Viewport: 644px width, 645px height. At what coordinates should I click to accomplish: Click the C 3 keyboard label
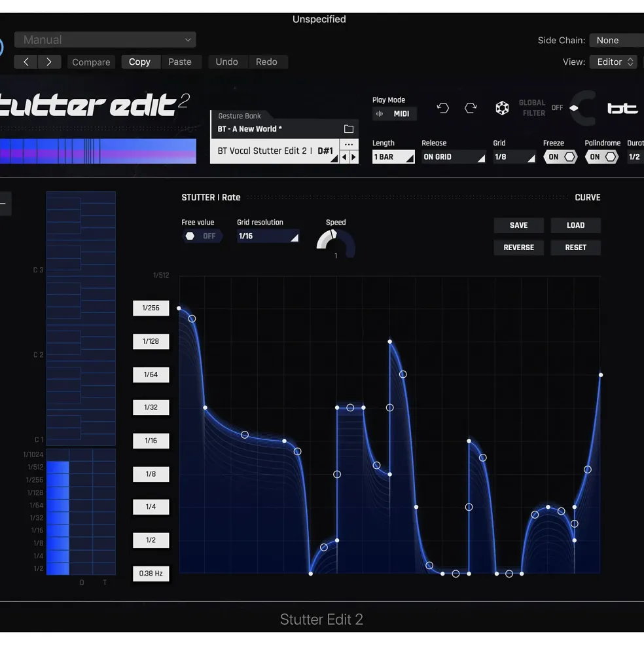point(38,270)
